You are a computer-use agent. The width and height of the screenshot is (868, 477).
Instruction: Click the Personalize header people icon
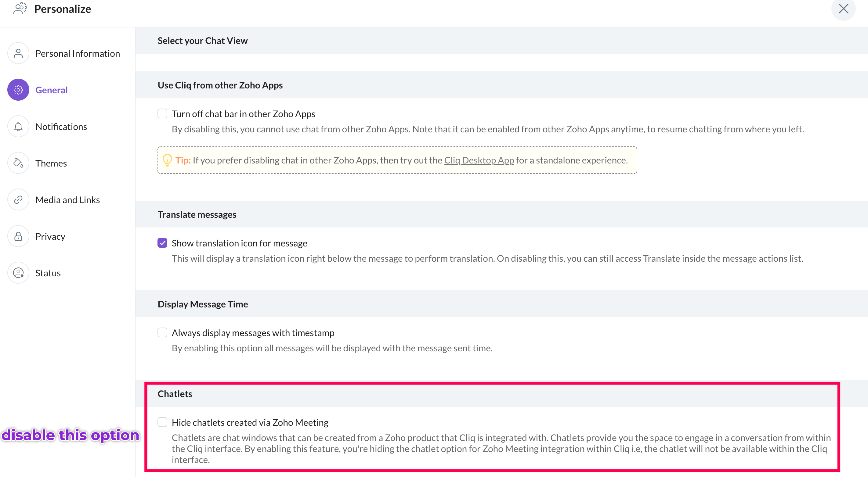pos(20,9)
